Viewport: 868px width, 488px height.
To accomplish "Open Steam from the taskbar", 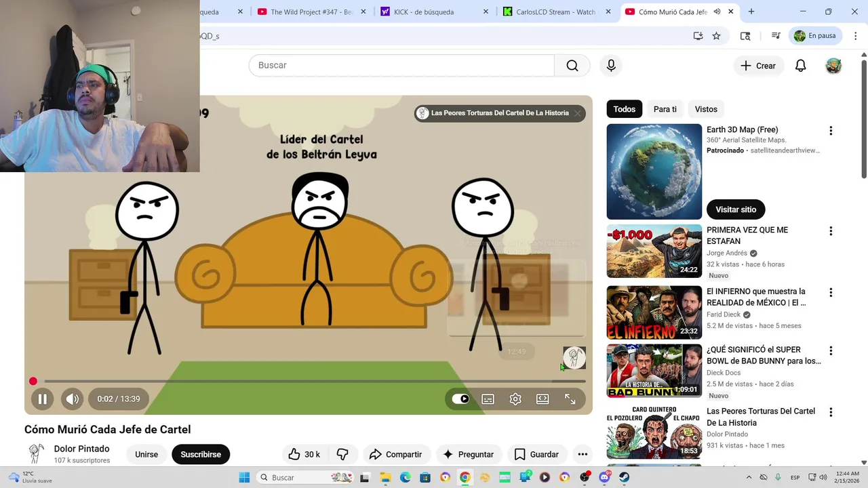I will [625, 478].
